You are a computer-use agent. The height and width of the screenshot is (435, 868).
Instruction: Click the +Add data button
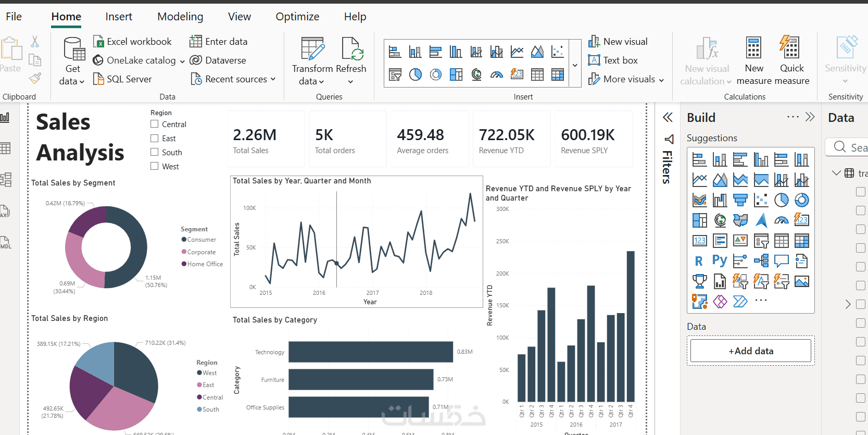751,351
